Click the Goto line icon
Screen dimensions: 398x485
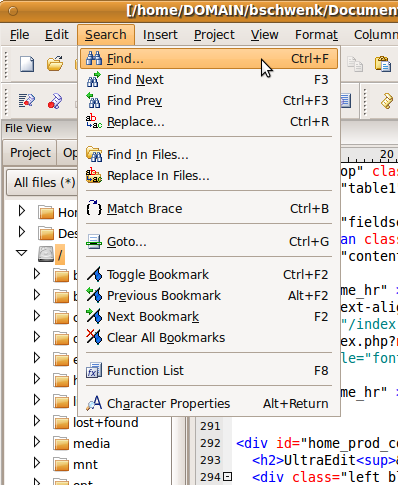click(94, 242)
